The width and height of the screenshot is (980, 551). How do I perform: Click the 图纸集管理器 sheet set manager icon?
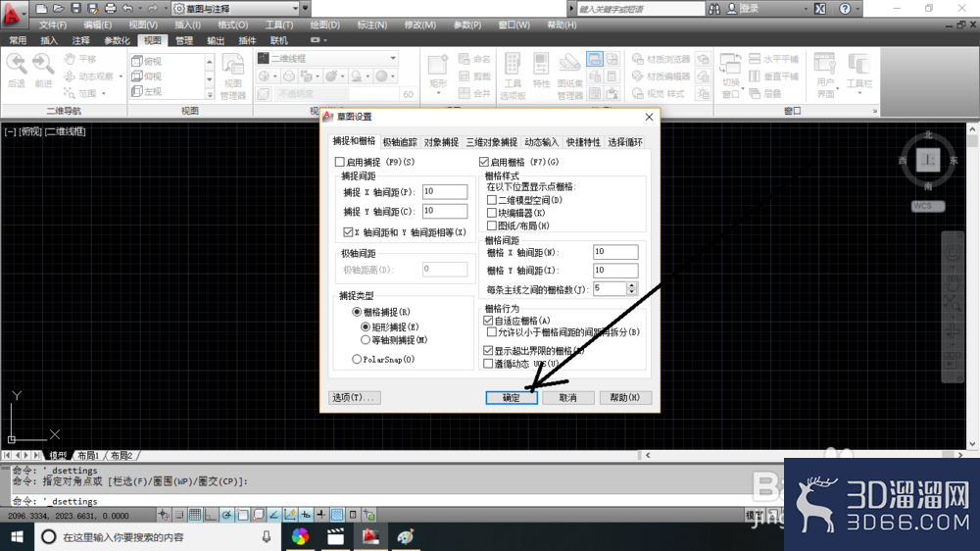click(569, 76)
